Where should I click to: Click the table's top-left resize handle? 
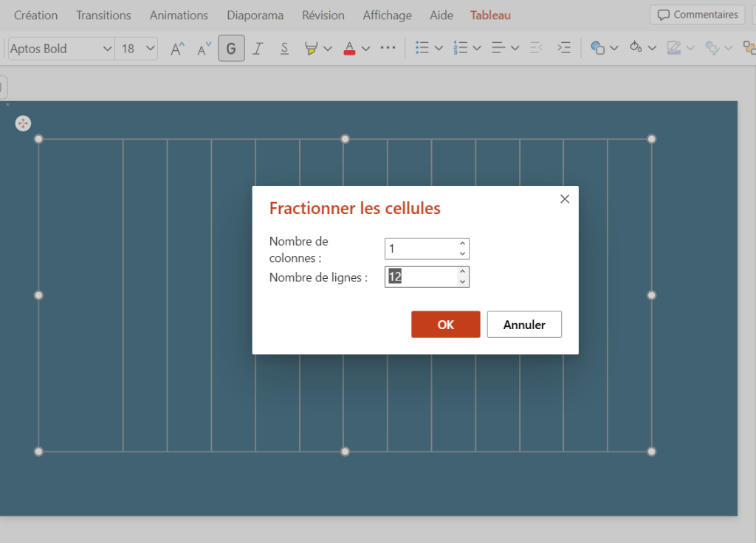click(38, 139)
